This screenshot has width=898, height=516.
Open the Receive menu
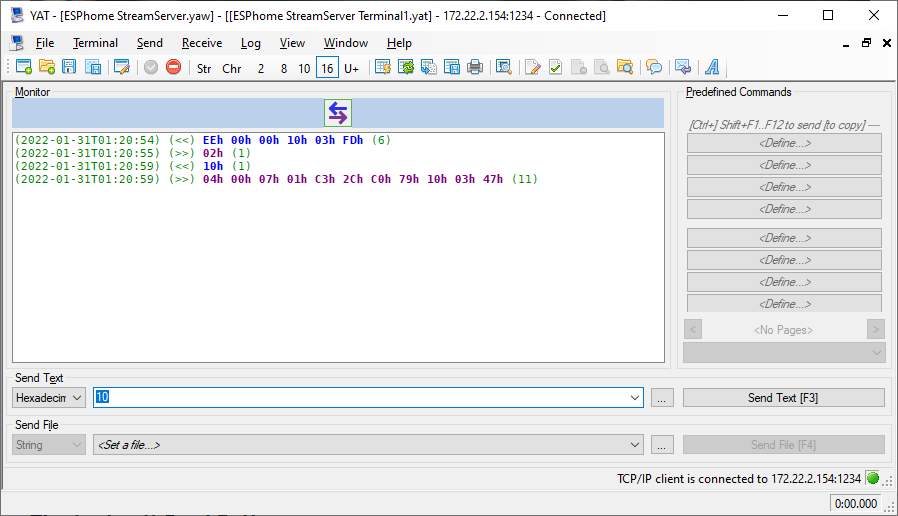(x=201, y=43)
